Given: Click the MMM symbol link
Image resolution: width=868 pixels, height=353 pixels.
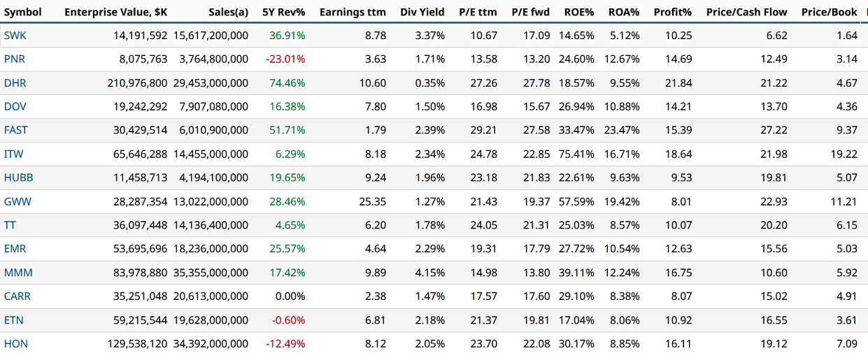Looking at the screenshot, I should tap(18, 273).
